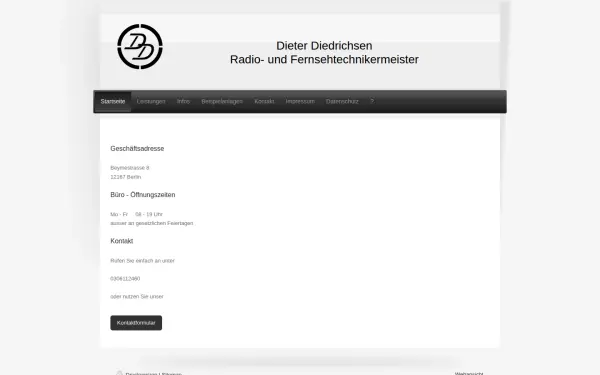Click the Mo - Fr 08 - 19 Uhr hours

(x=137, y=214)
